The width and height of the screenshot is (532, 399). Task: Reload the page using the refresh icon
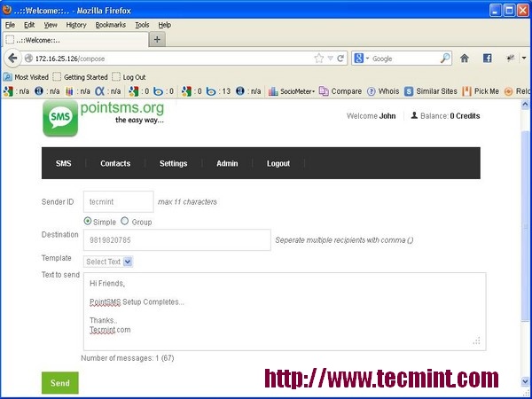[340, 59]
